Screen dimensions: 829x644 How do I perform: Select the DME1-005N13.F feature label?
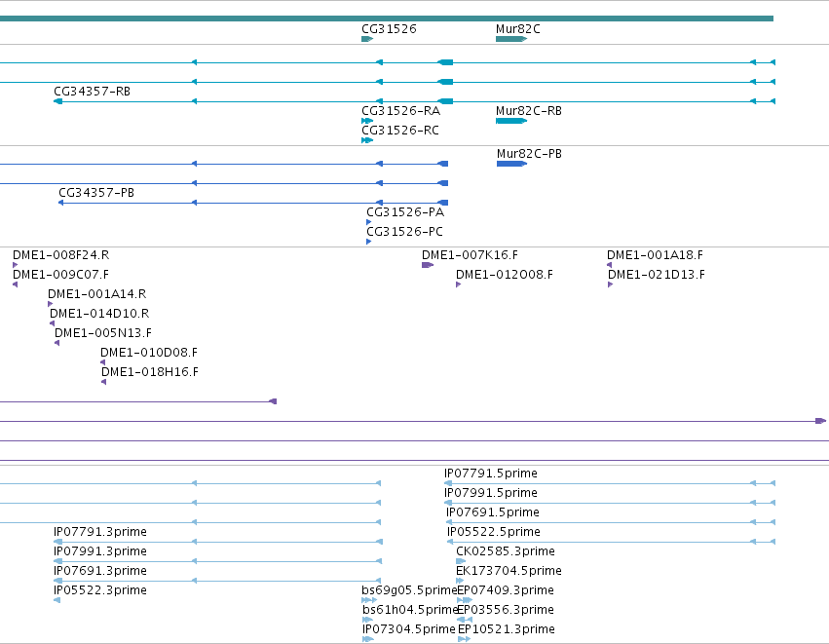(103, 333)
